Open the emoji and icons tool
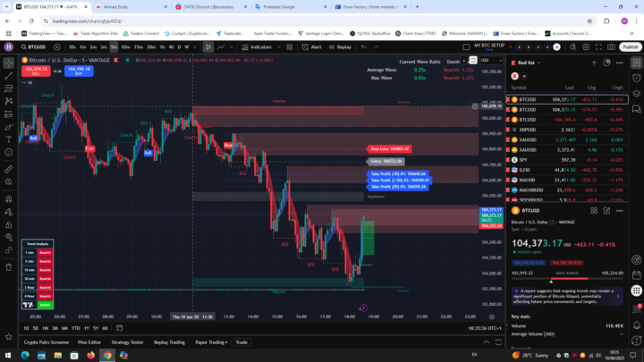 click(9, 152)
